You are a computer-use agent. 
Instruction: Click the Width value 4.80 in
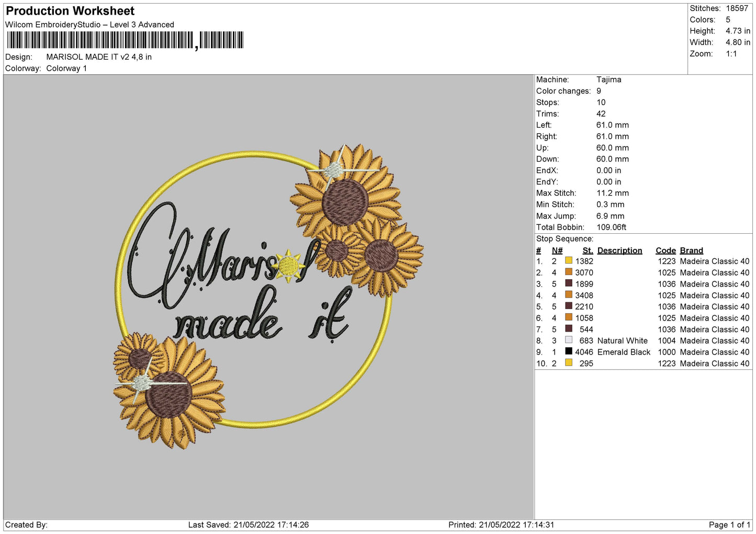[738, 42]
